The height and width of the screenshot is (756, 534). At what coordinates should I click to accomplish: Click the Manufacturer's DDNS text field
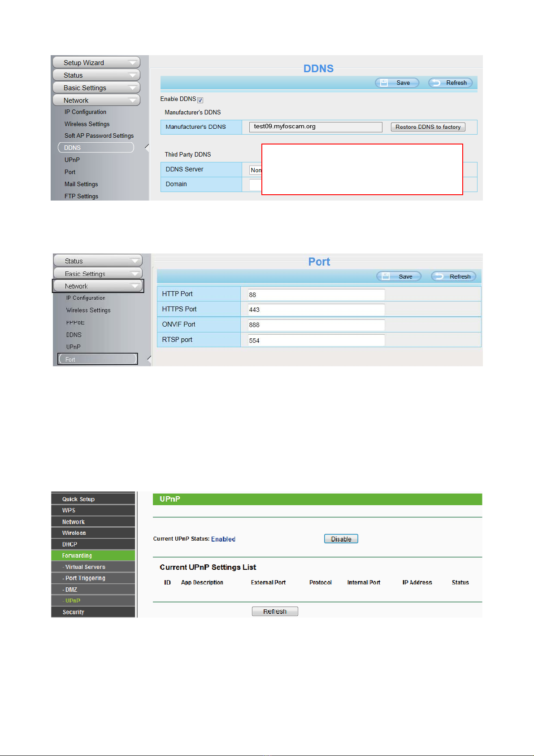[315, 127]
